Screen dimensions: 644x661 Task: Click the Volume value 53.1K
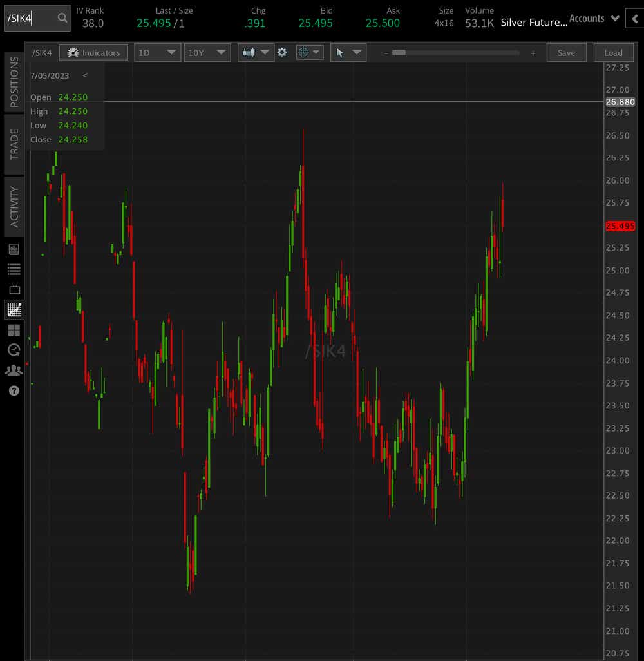pyautogui.click(x=479, y=23)
